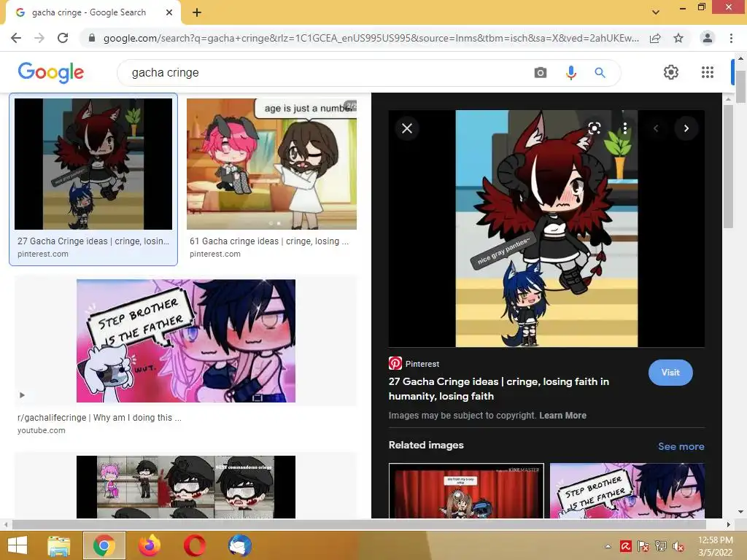Open the Step Brother related image
This screenshot has width=747, height=560.
click(x=627, y=491)
